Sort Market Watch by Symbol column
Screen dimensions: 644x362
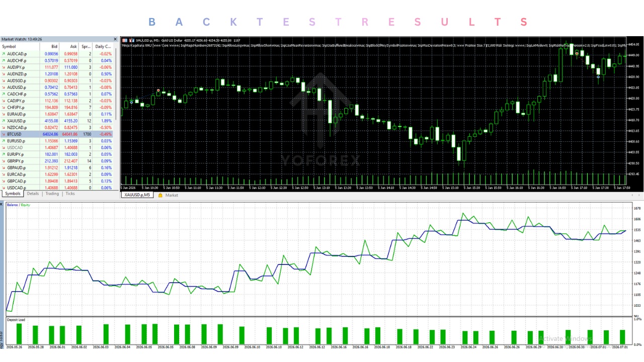20,47
